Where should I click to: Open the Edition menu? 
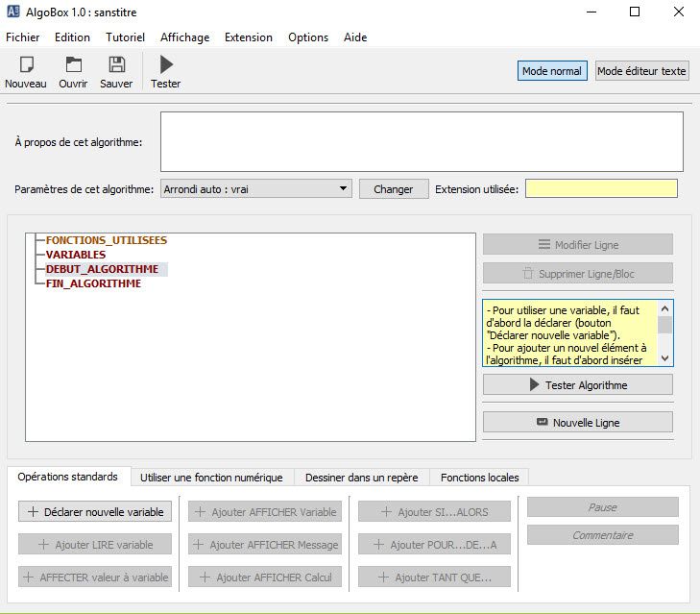[72, 37]
